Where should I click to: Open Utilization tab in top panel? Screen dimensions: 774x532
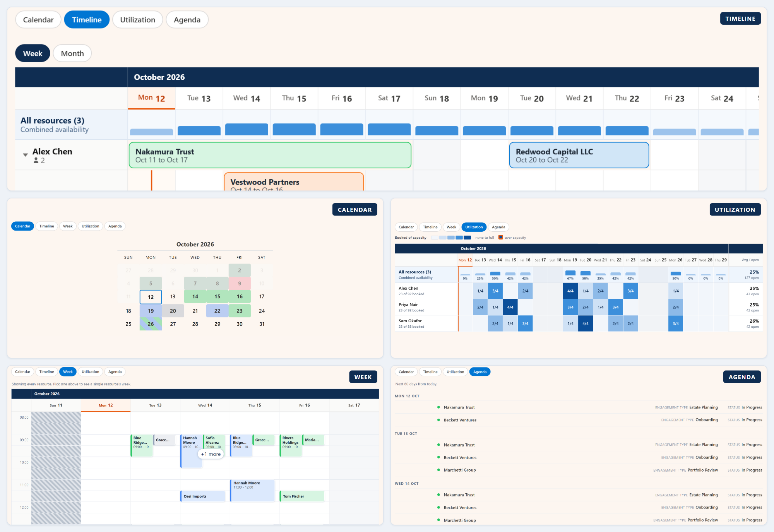click(137, 20)
